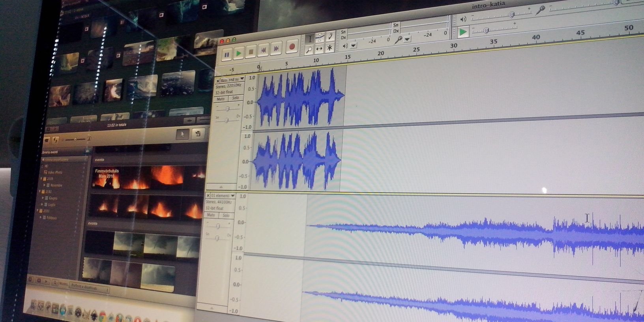Adjust gain slider of '01 elementi' track

click(218, 226)
